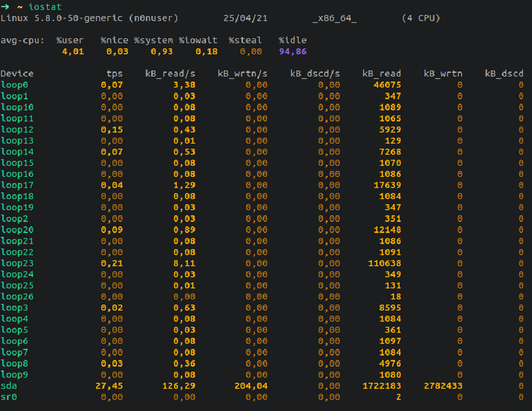Select the loop0 device name

(14, 85)
